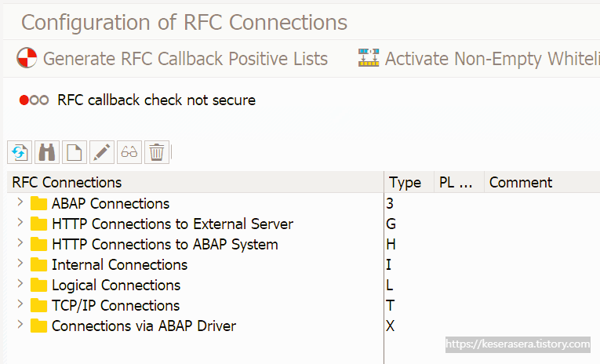This screenshot has width=600, height=364.
Task: Expand the ABAP Connections node
Action: coord(20,202)
